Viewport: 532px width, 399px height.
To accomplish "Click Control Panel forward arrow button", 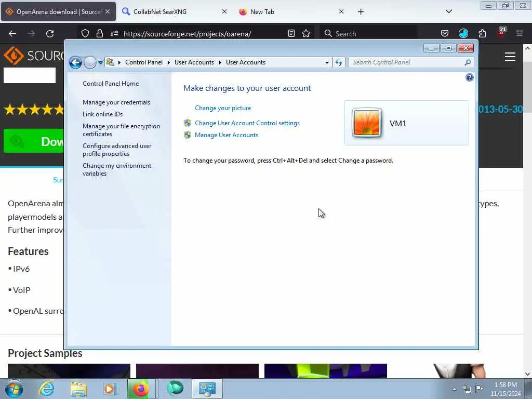I will 90,62.
